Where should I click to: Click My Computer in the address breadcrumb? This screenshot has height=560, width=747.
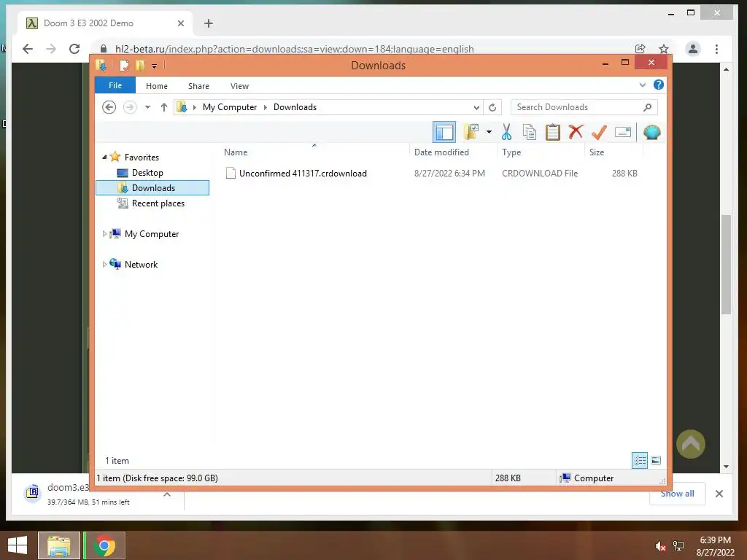230,107
